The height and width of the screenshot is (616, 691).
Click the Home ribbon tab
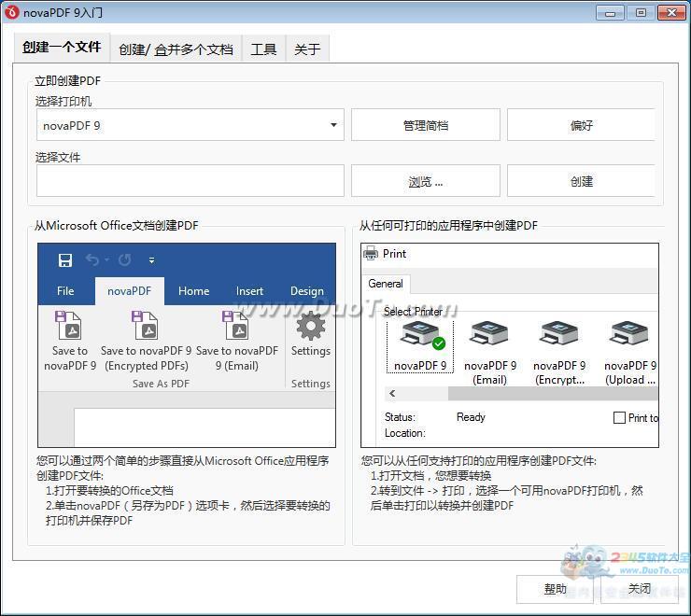(x=194, y=291)
